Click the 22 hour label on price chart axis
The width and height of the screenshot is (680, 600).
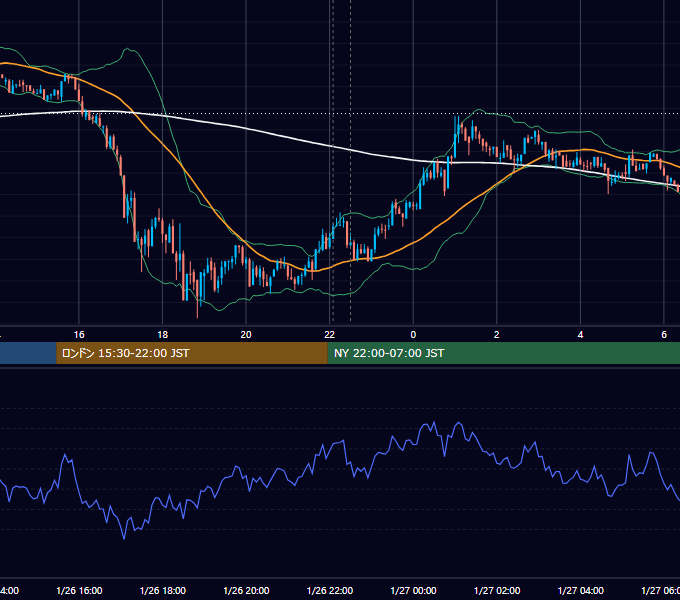(330, 335)
